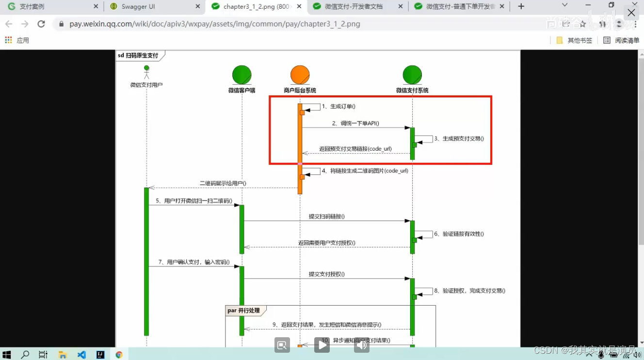Click '返回预支付交易链接(code_url)' text
644x360 pixels.
pos(355,149)
